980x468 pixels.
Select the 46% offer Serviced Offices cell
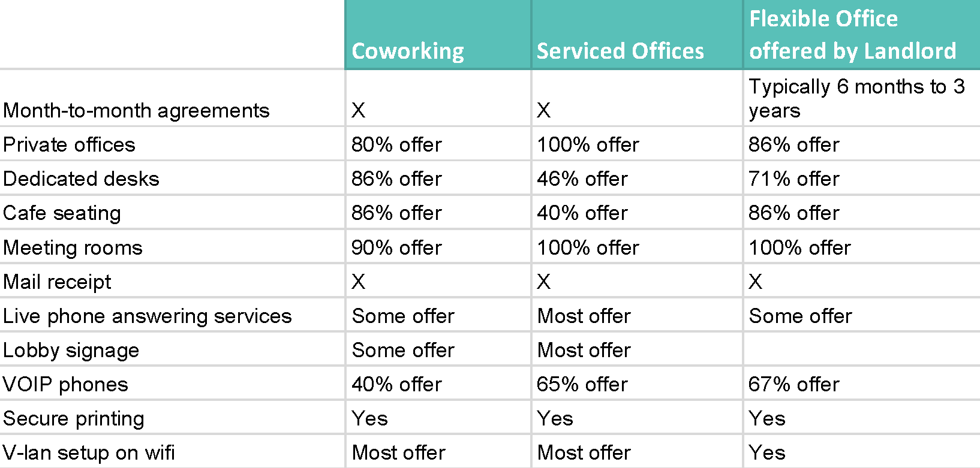click(637, 178)
